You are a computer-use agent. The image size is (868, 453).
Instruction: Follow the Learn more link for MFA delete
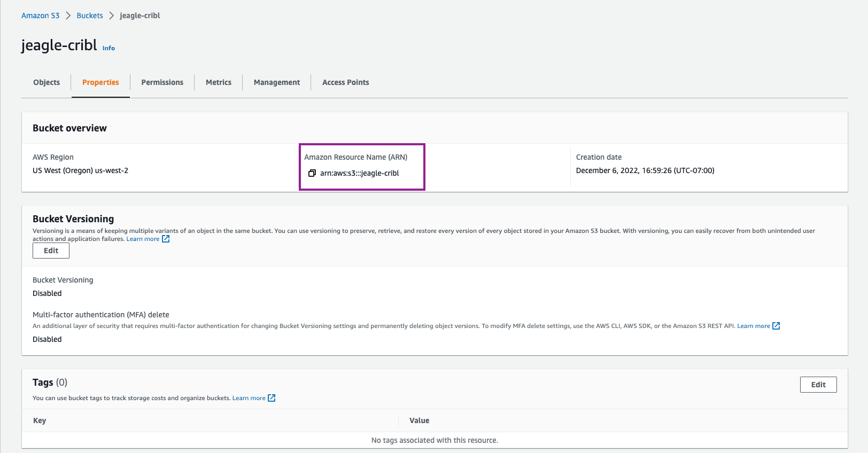(753, 326)
